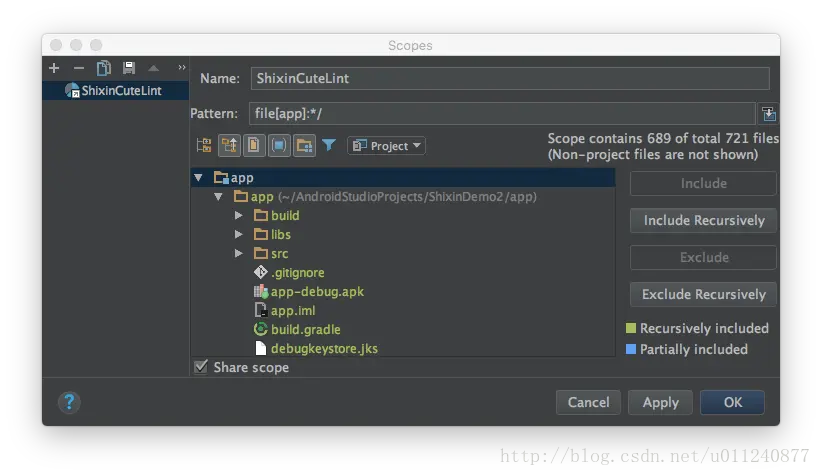Screen dimensions: 822x476
Task: Select app-debug.apk file
Action: point(317,291)
